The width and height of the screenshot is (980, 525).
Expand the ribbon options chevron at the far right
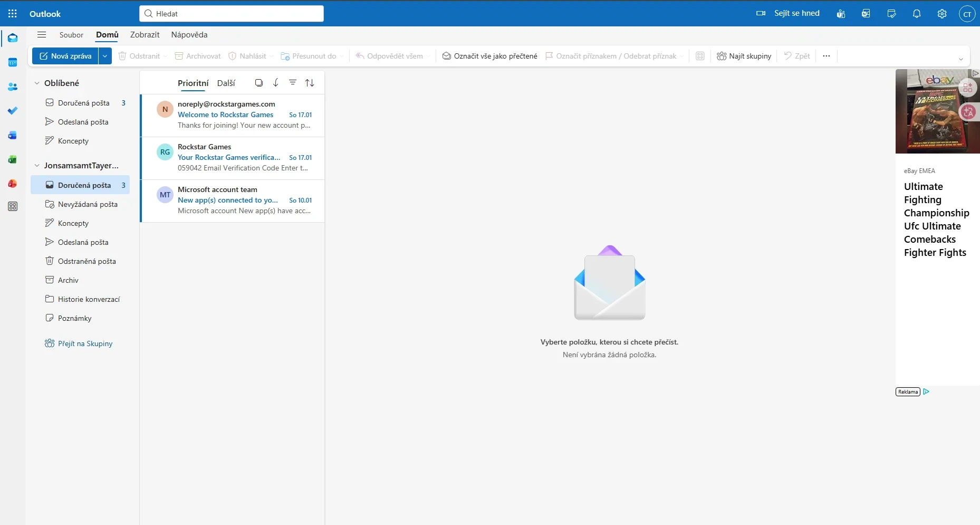click(x=960, y=59)
